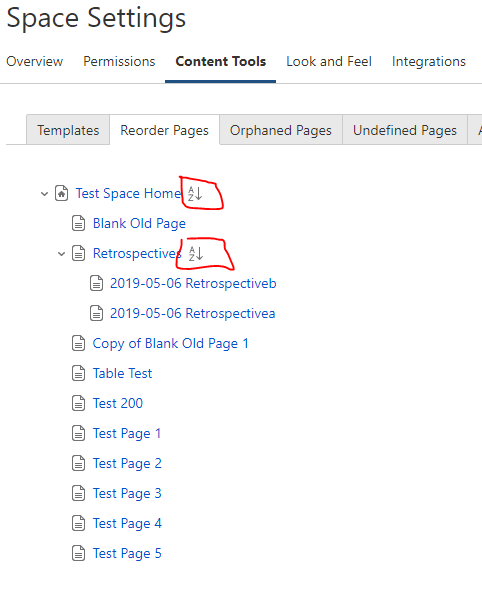Click the page icon beside Test Page 5
The image size is (482, 601).
[x=79, y=553]
